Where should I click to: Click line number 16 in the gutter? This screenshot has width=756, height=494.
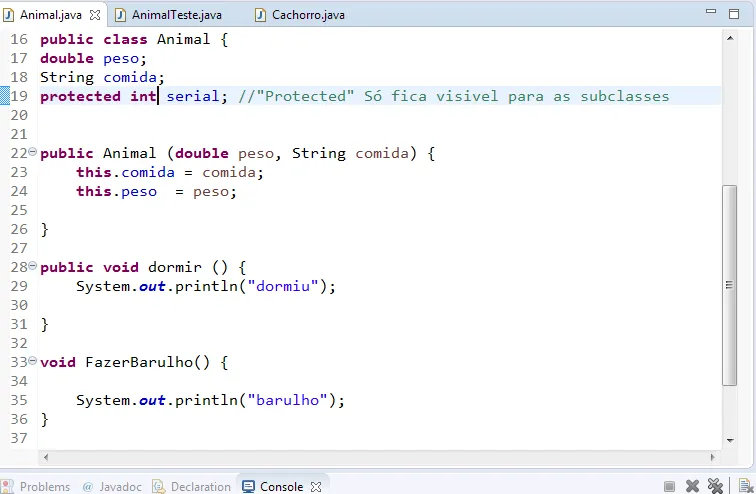click(x=19, y=39)
